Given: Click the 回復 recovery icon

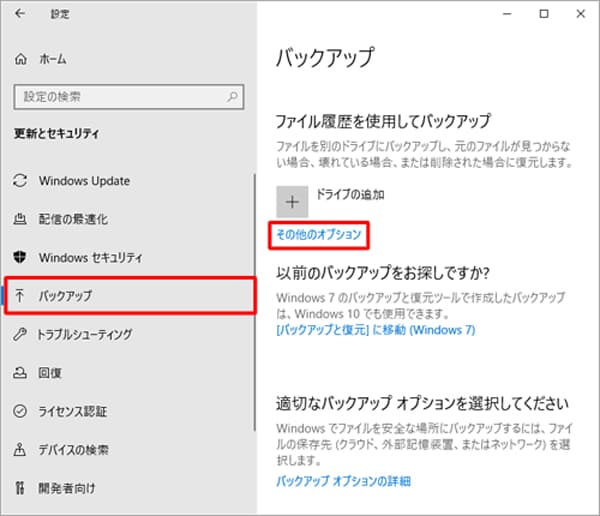Looking at the screenshot, I should tap(20, 372).
